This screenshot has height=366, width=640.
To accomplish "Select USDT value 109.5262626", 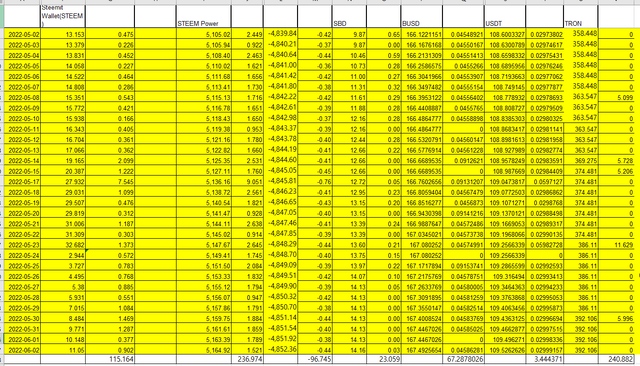I will [505, 350].
